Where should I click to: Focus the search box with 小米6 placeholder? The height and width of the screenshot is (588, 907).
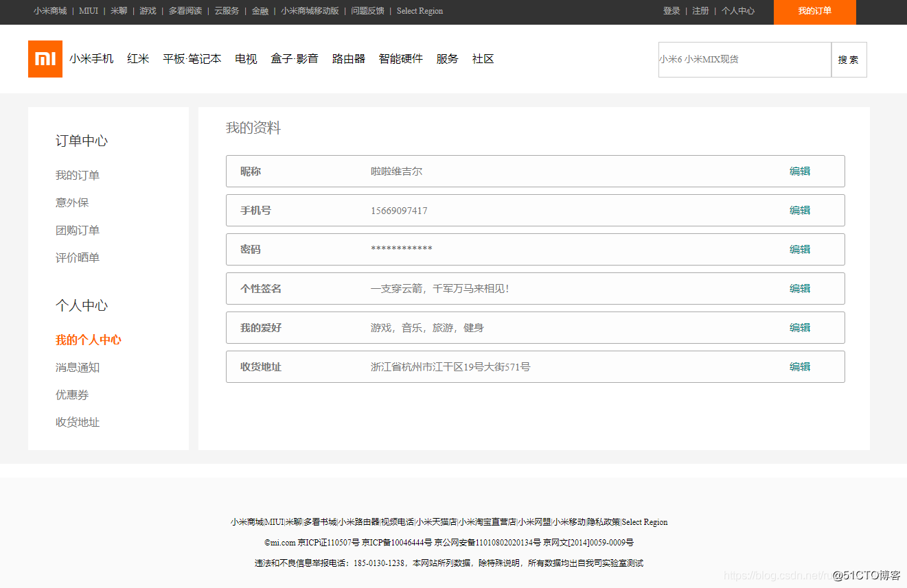(x=745, y=60)
